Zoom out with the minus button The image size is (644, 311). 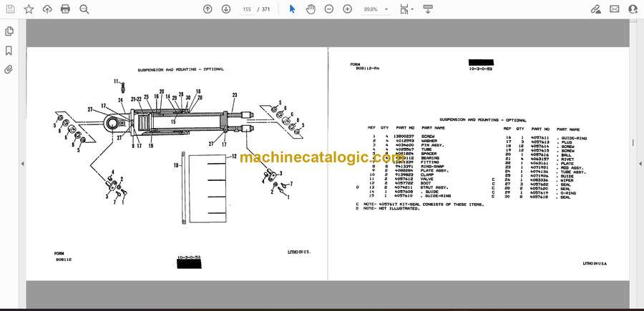[329, 9]
